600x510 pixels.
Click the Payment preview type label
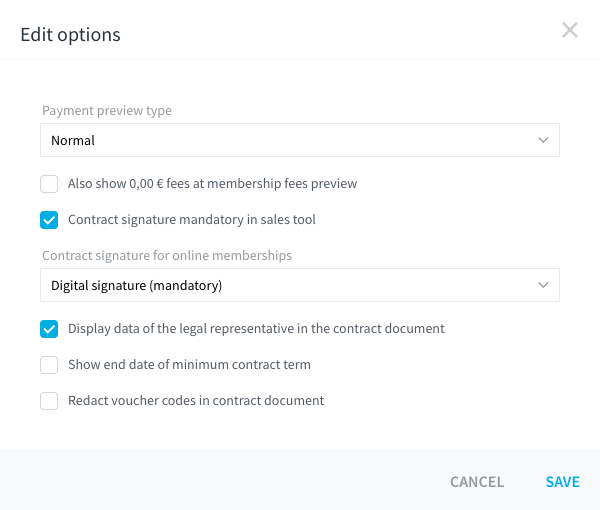coord(107,111)
